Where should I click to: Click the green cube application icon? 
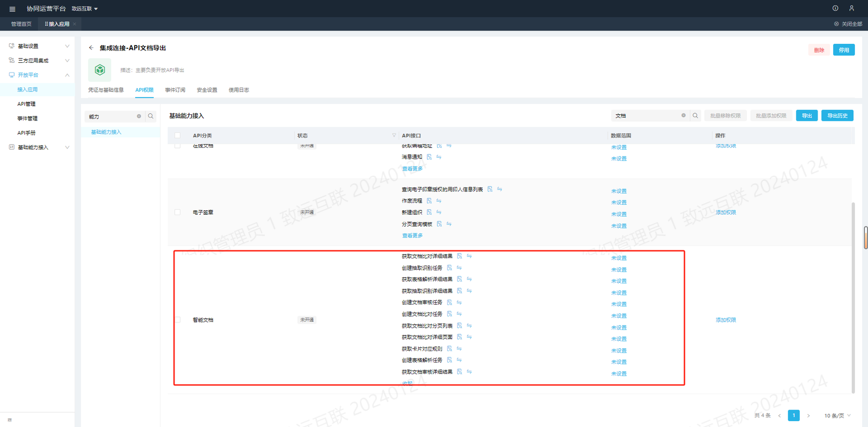coord(100,70)
